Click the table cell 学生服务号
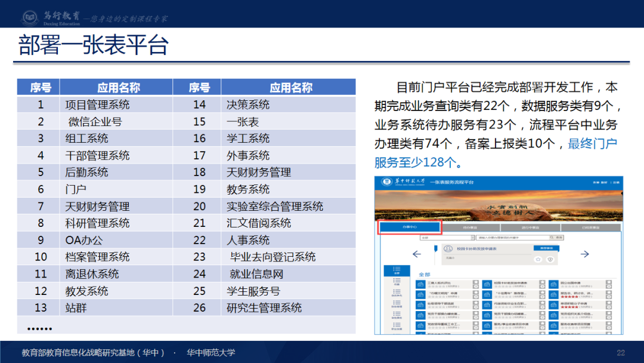This screenshot has width=644, height=363. tap(253, 291)
